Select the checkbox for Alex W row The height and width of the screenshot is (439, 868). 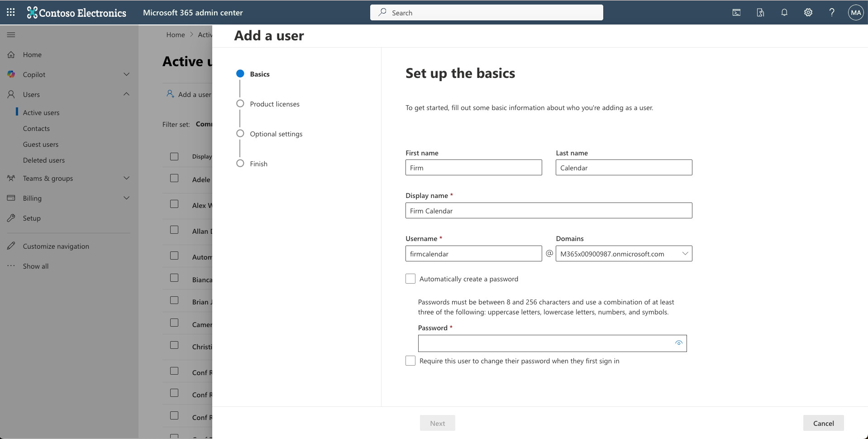174,204
